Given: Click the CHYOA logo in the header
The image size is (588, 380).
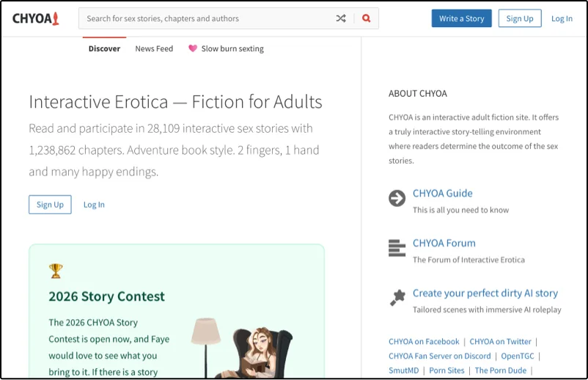Looking at the screenshot, I should click(35, 18).
